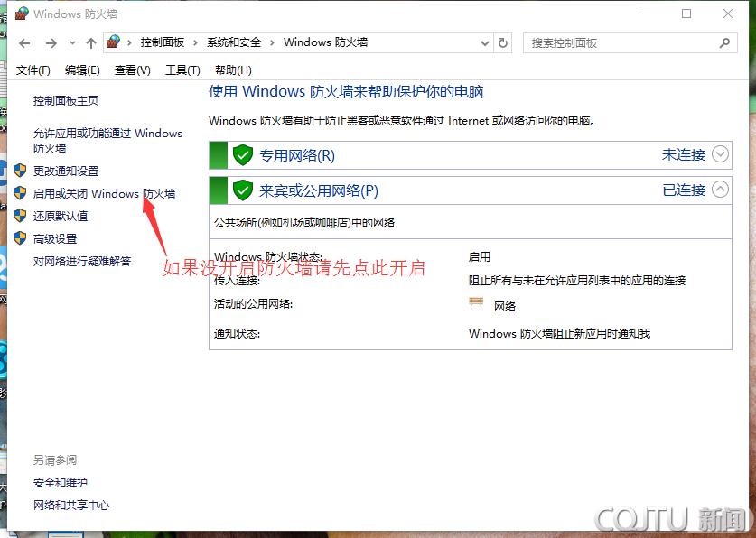
Task: Click 还原默认值 link
Action: point(61,217)
